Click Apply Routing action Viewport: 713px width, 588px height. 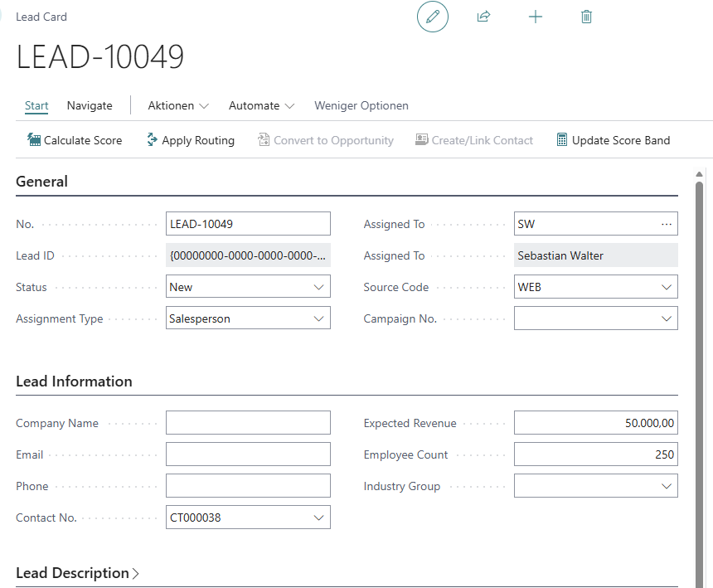(190, 140)
